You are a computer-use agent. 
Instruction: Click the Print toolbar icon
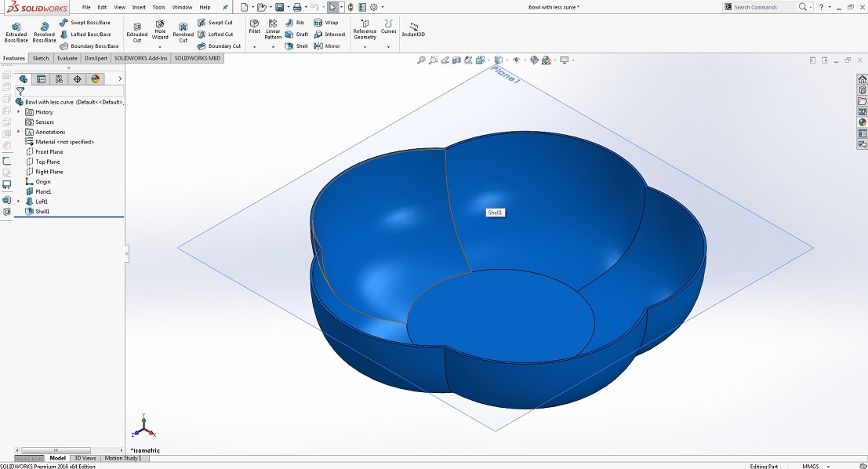[x=297, y=7]
